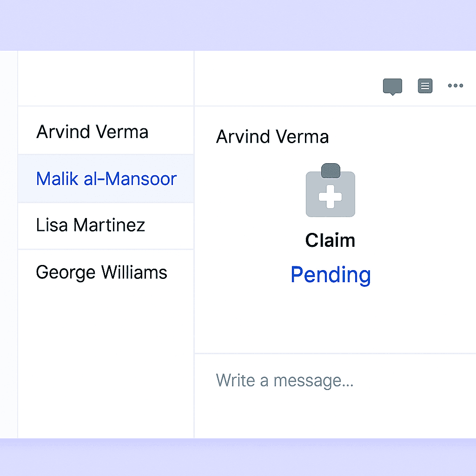Select Arvind Verma in contact list

click(x=106, y=131)
